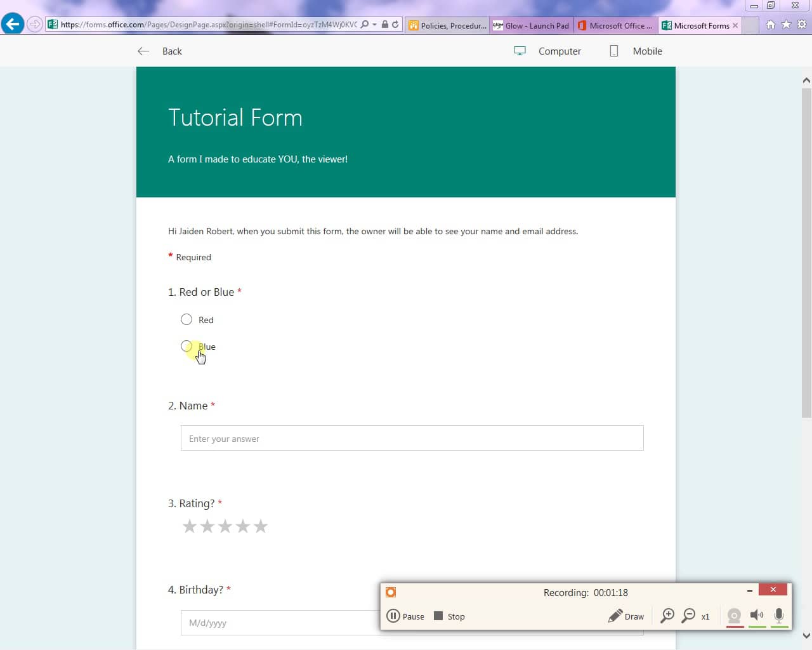Image resolution: width=812 pixels, height=650 pixels.
Task: Click the computer monitor icon
Action: [x=520, y=51]
